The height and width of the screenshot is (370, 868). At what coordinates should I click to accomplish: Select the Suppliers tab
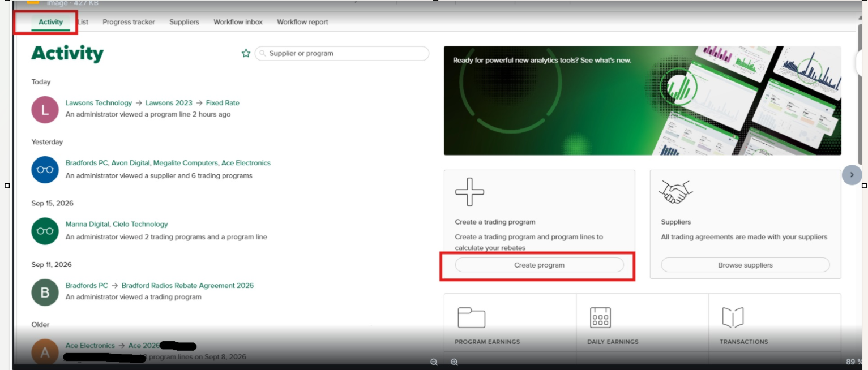pyautogui.click(x=184, y=22)
